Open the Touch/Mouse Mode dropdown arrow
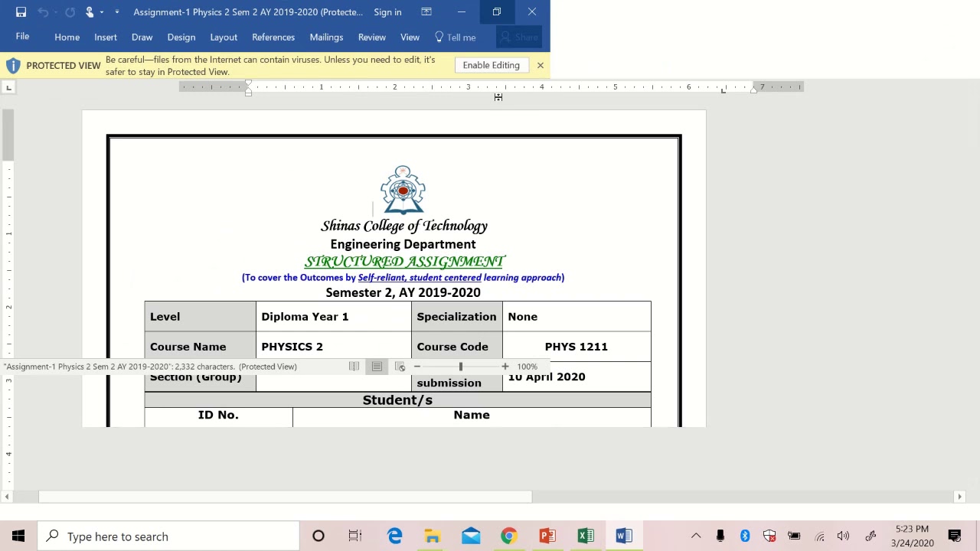 tap(102, 12)
